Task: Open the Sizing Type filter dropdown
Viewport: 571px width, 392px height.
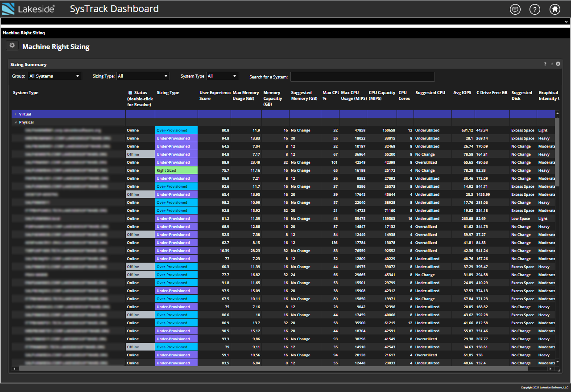Action: pos(143,76)
